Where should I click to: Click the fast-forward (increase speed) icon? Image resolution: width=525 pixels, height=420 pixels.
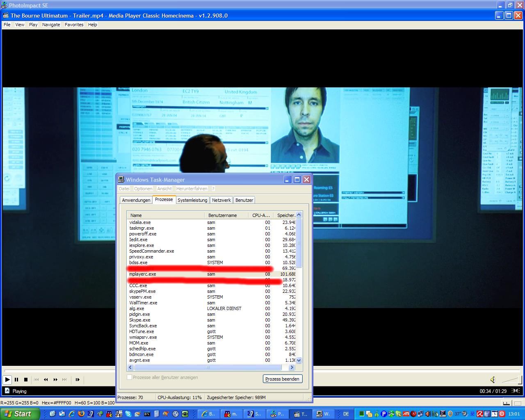click(55, 380)
